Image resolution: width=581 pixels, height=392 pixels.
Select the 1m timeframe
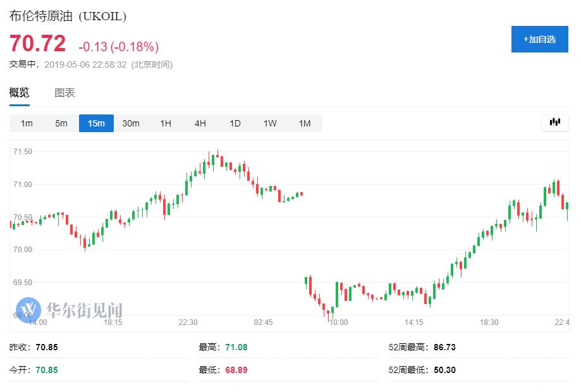(27, 123)
